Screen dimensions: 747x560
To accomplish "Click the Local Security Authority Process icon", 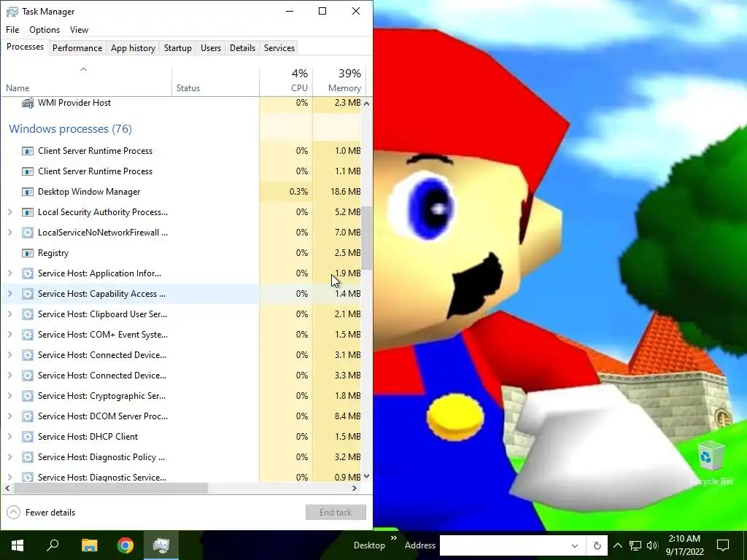I will point(28,212).
